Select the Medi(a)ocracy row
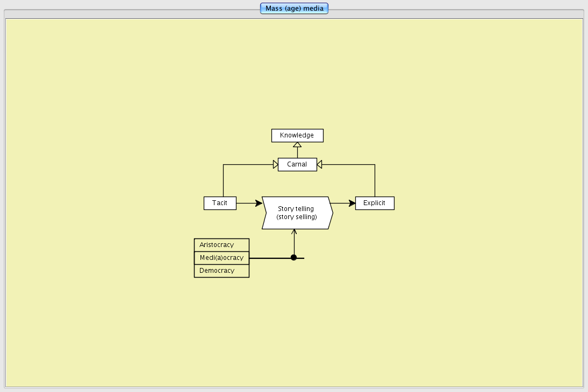Viewport: 588px width, 392px height. pos(221,258)
